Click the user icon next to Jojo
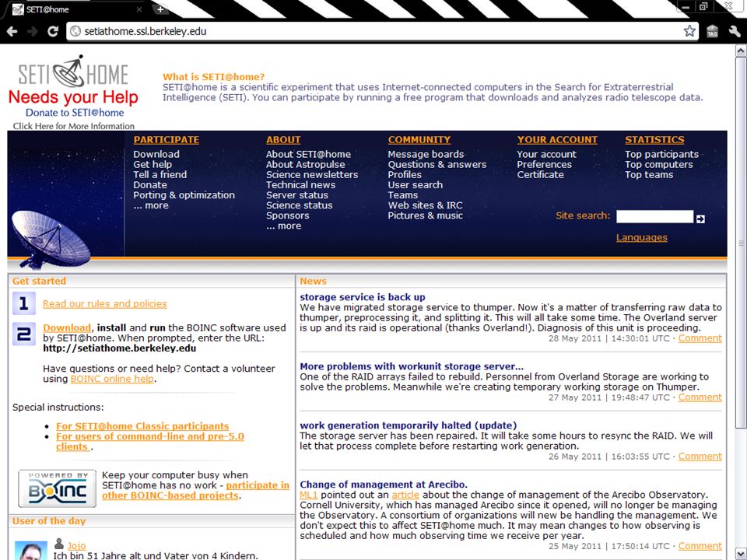747x560 pixels. click(59, 544)
